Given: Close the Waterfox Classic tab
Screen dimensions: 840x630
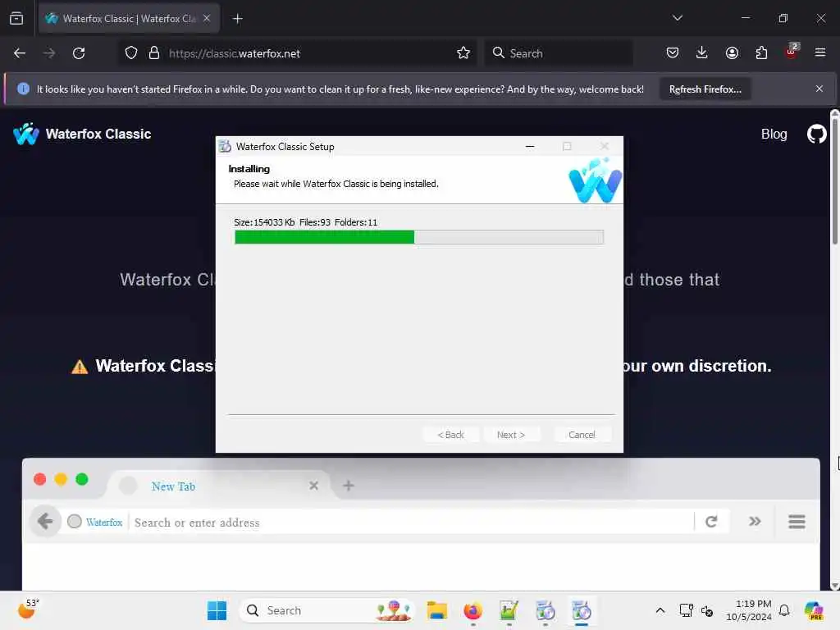Looking at the screenshot, I should tap(207, 19).
